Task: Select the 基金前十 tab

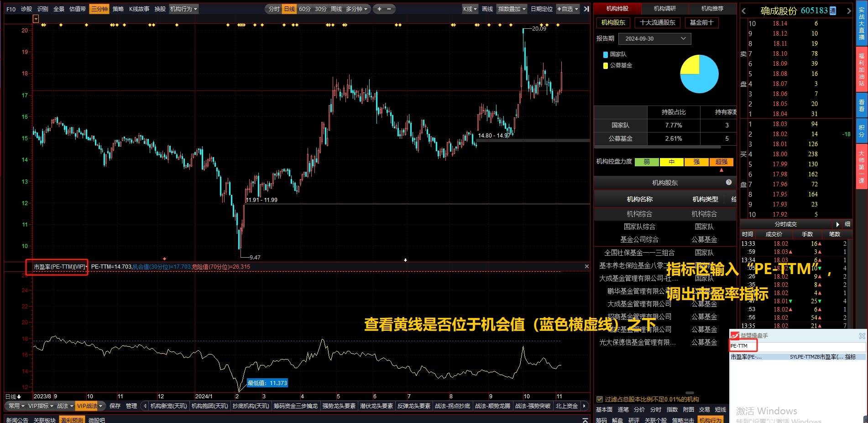Action: (701, 22)
